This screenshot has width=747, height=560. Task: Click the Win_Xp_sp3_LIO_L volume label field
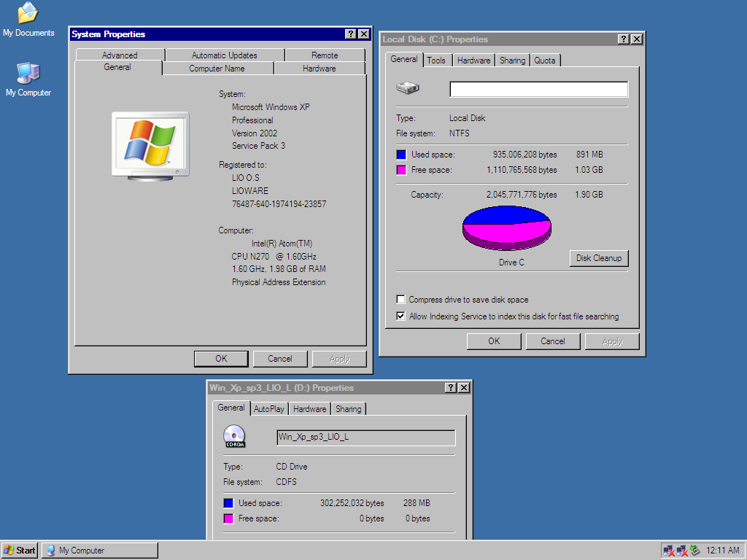click(366, 437)
